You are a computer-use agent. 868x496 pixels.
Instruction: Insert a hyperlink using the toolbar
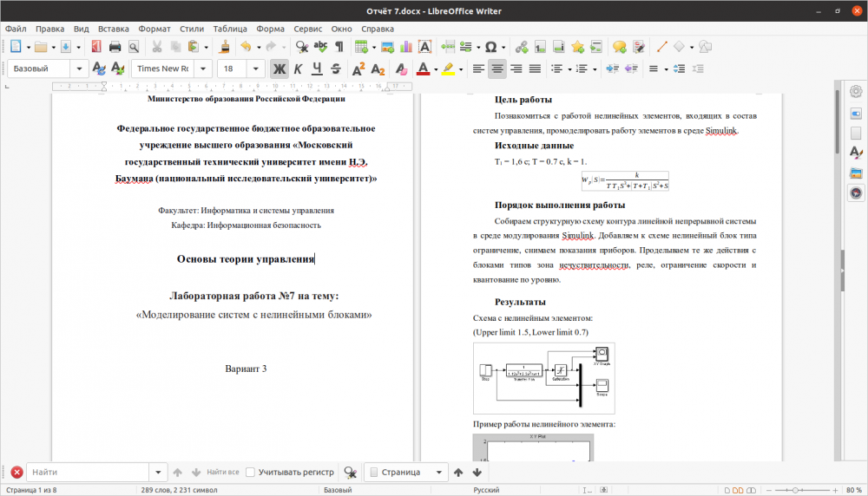pyautogui.click(x=522, y=47)
